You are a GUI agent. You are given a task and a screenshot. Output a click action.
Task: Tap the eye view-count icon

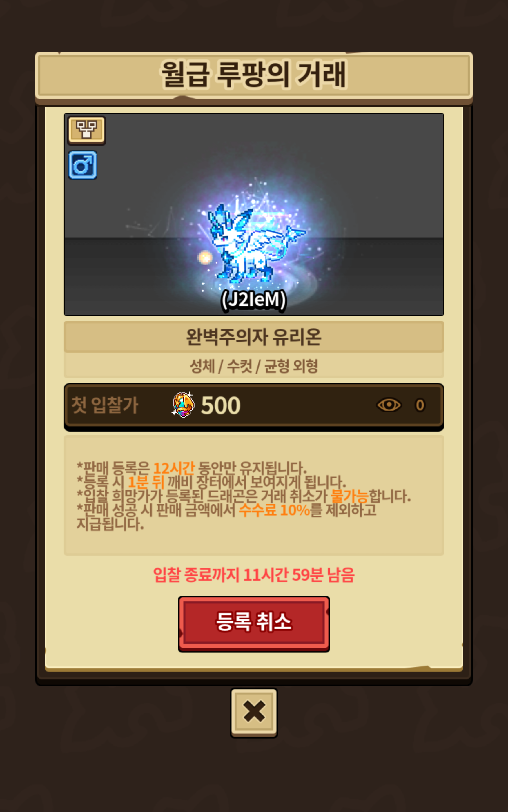389,405
